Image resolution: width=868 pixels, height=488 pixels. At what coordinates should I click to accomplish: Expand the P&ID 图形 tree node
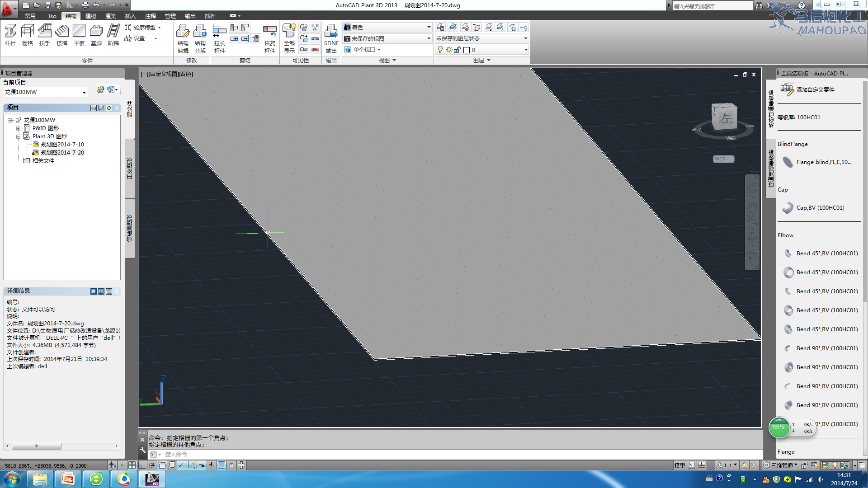19,128
